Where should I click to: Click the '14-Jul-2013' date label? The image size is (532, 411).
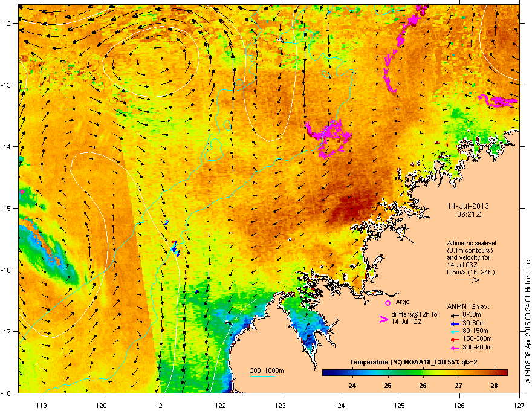click(468, 206)
